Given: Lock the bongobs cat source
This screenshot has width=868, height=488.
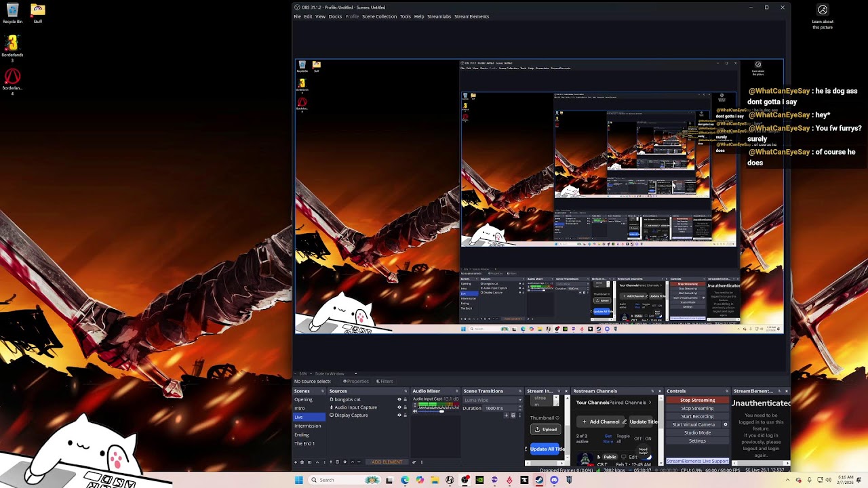Looking at the screenshot, I should click(406, 399).
